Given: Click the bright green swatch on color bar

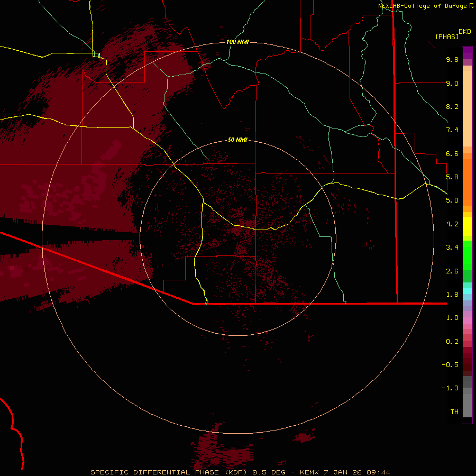Looking at the screenshot, I should pyautogui.click(x=467, y=255).
